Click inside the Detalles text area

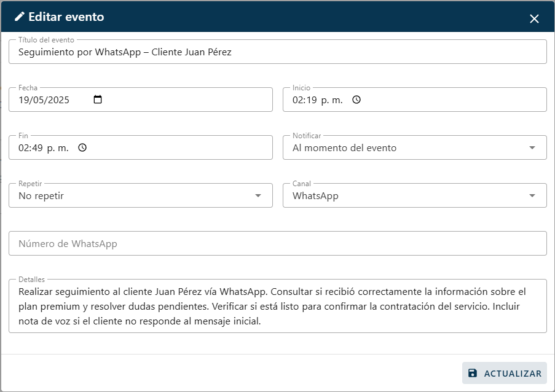coord(277,306)
